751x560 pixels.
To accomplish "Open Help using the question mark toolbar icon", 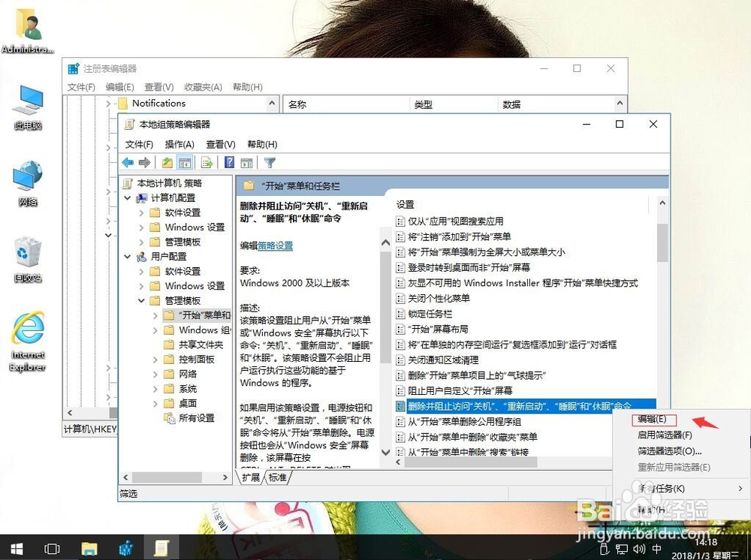I will (229, 161).
